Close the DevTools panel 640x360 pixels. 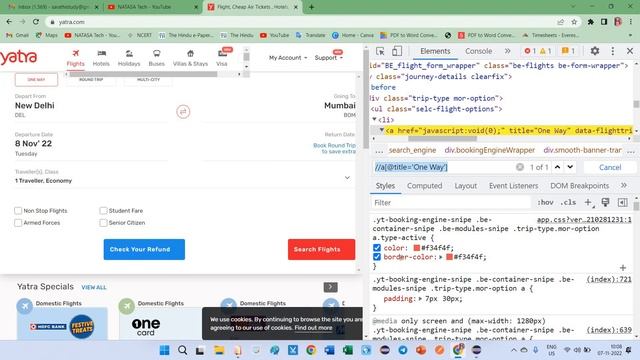630,51
